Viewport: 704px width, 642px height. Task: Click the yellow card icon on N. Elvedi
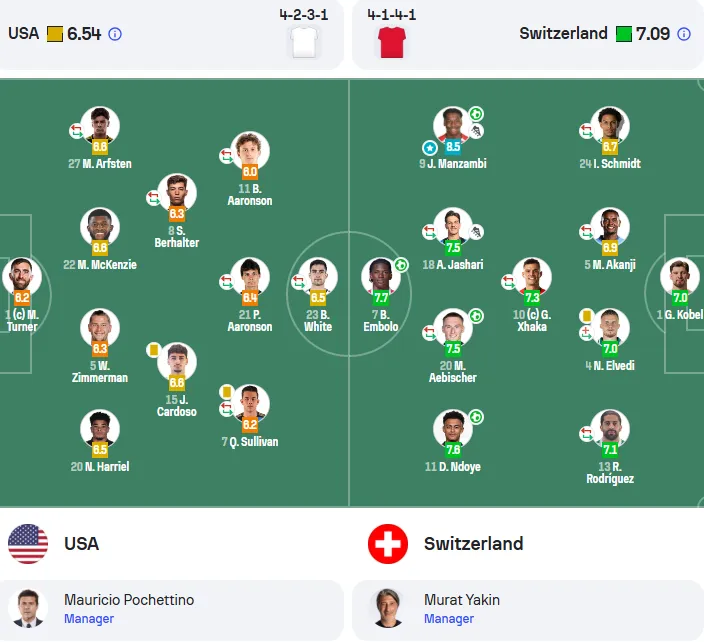point(586,316)
